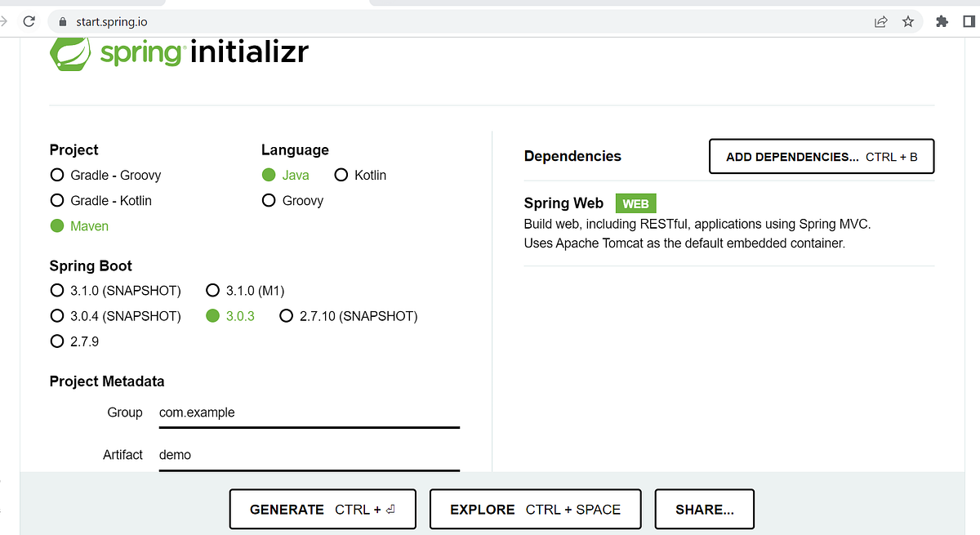Select Spring Boot version 2.7.9
Image resolution: width=980 pixels, height=535 pixels.
click(56, 341)
